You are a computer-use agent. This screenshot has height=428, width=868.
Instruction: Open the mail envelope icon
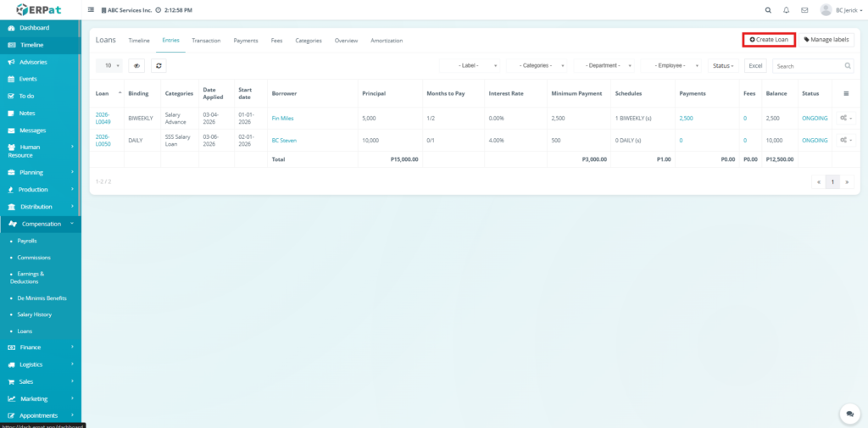[x=804, y=10]
